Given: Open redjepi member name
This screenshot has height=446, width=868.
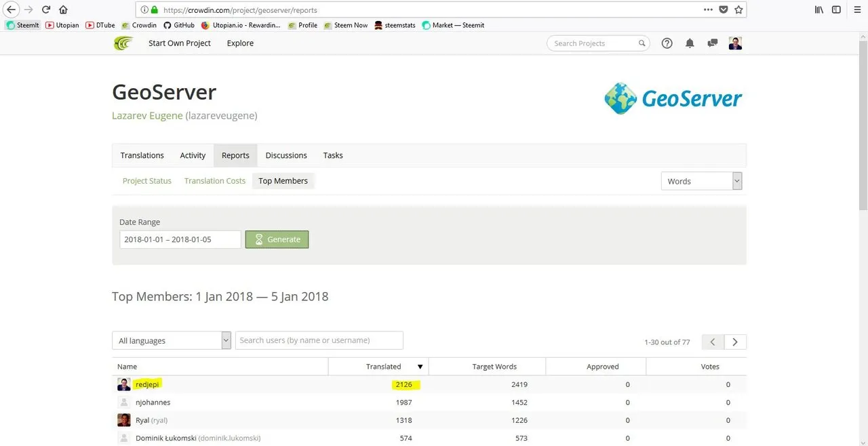Looking at the screenshot, I should (147, 384).
